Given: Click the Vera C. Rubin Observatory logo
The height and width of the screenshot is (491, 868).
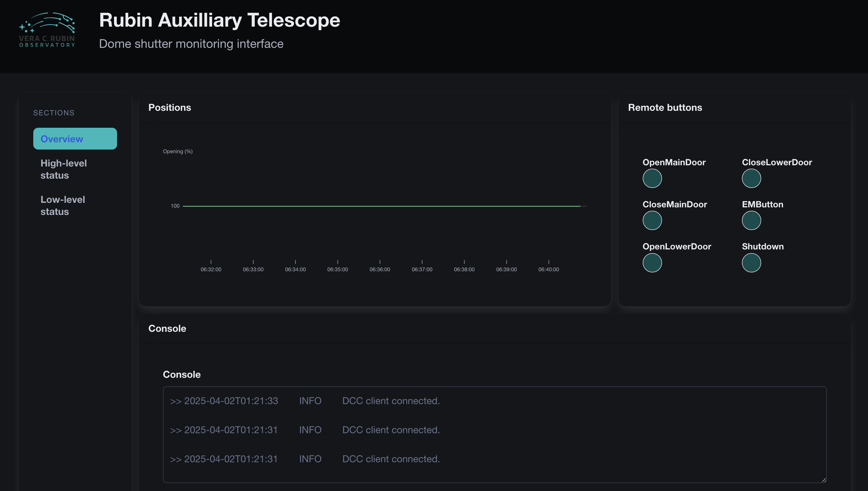Looking at the screenshot, I should point(47,30).
